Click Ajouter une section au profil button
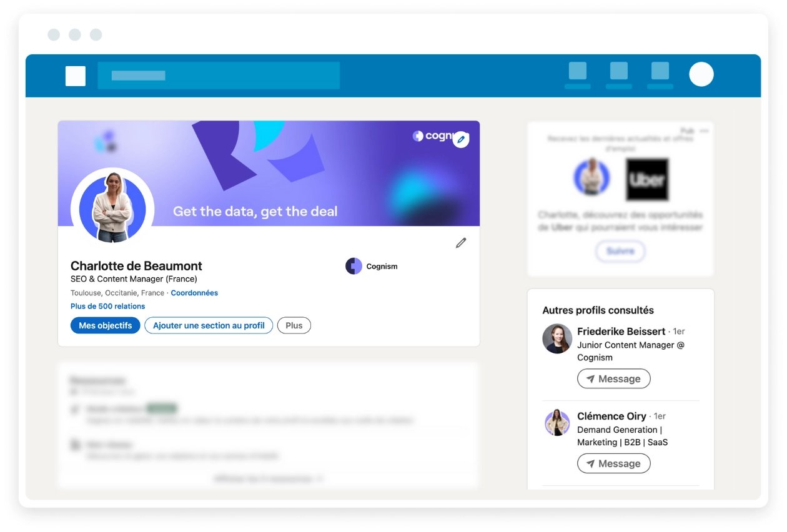 (x=209, y=325)
